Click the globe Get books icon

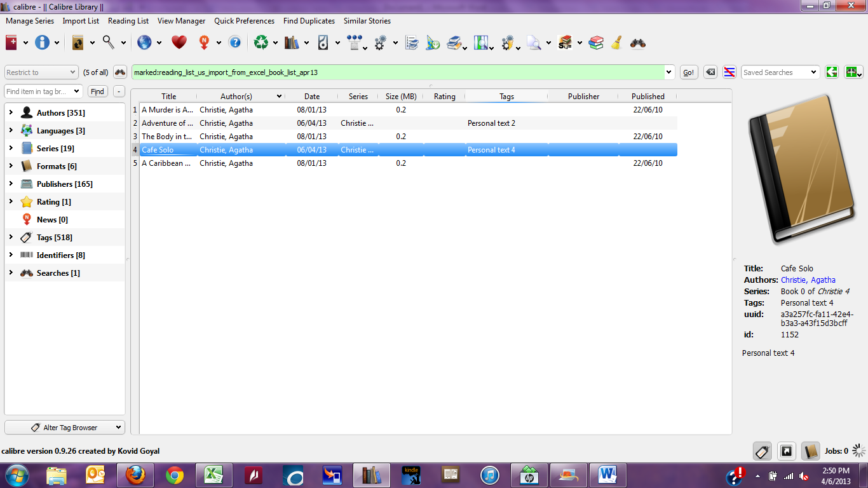(144, 43)
